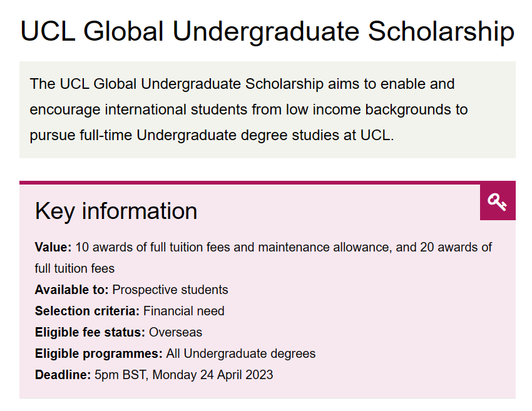Image resolution: width=532 pixels, height=411 pixels.
Task: Click the Key information heading
Action: [116, 211]
